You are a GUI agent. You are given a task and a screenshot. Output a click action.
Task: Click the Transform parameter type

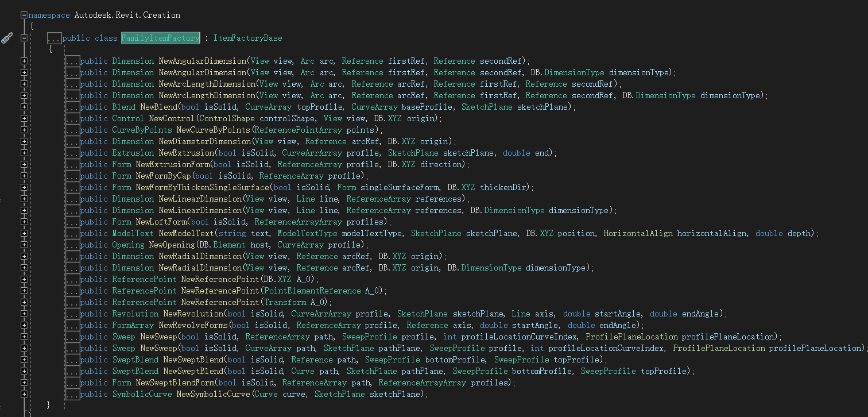point(284,302)
